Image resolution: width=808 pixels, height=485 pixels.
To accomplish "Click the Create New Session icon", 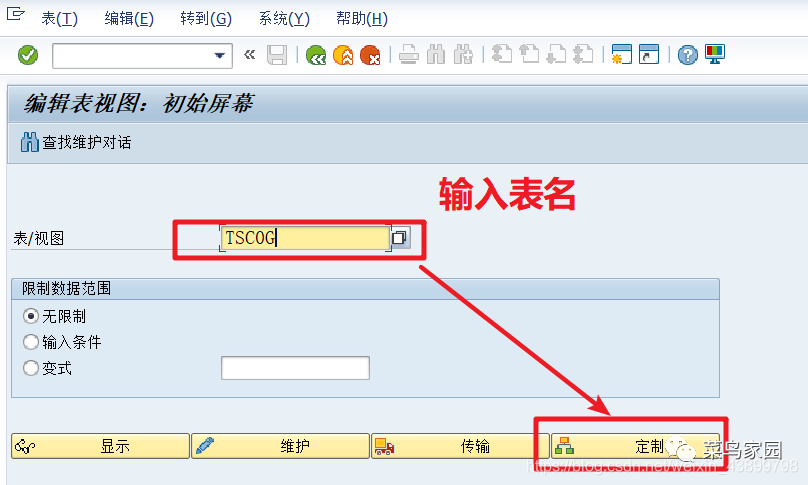I will (x=621, y=55).
